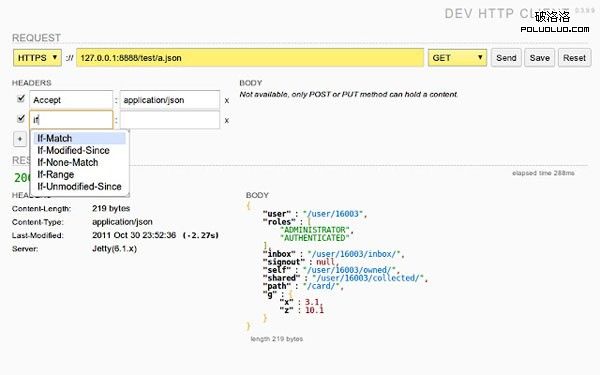
Task: Remove the second header row with x
Action: pos(227,121)
